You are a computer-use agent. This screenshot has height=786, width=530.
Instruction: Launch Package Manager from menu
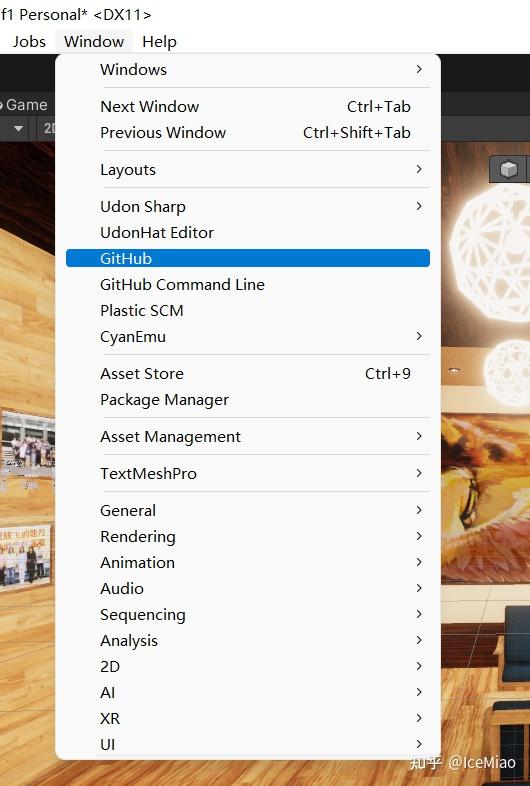coord(248,400)
